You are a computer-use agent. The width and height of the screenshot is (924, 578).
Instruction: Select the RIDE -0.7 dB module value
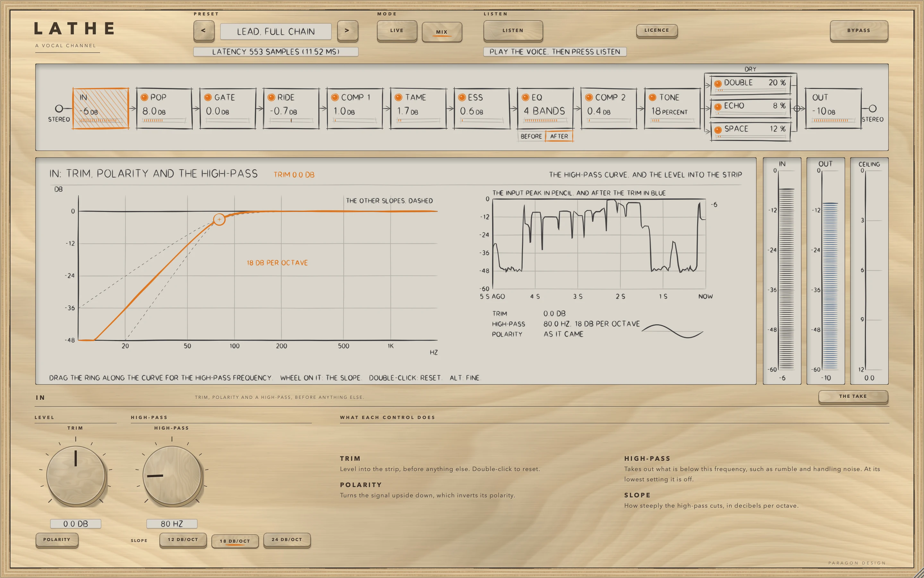click(283, 111)
